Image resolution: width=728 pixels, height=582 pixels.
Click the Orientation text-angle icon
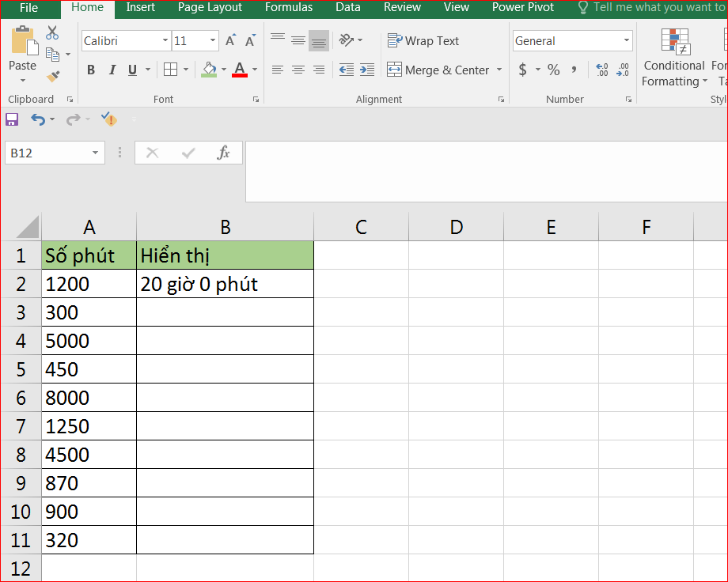click(x=347, y=40)
